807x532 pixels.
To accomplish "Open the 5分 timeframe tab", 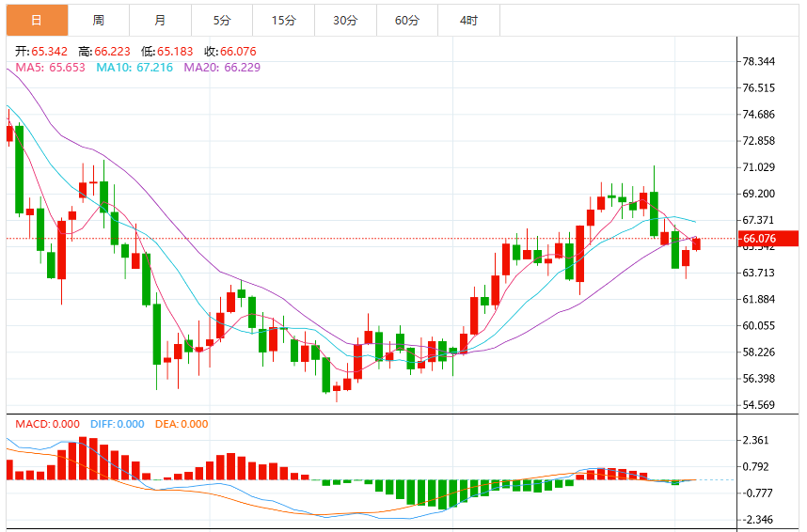I will point(222,20).
